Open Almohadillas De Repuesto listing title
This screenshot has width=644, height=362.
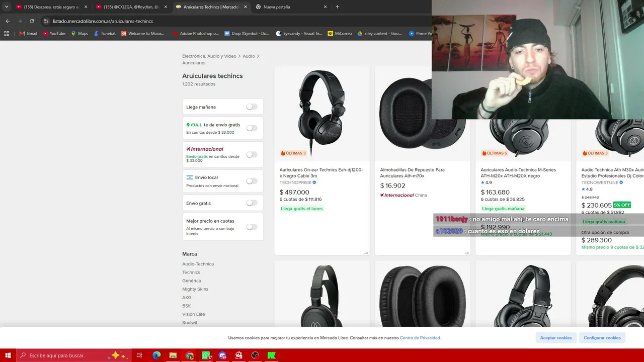[413, 173]
